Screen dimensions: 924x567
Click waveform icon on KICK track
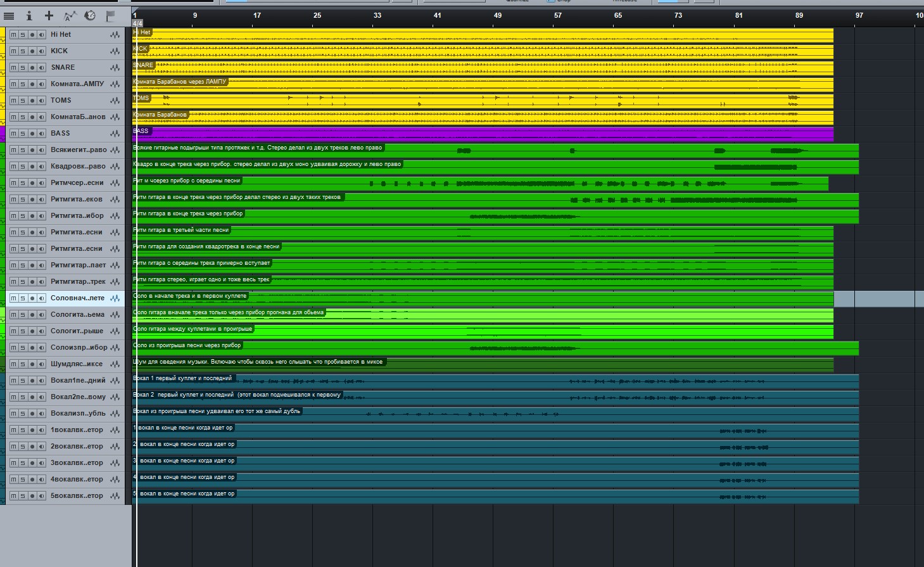115,51
